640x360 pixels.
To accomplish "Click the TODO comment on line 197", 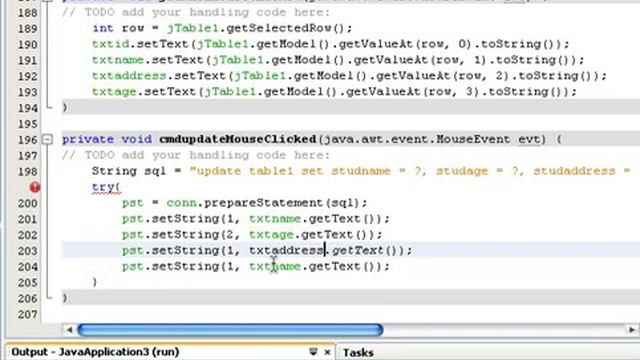I will tap(196, 155).
